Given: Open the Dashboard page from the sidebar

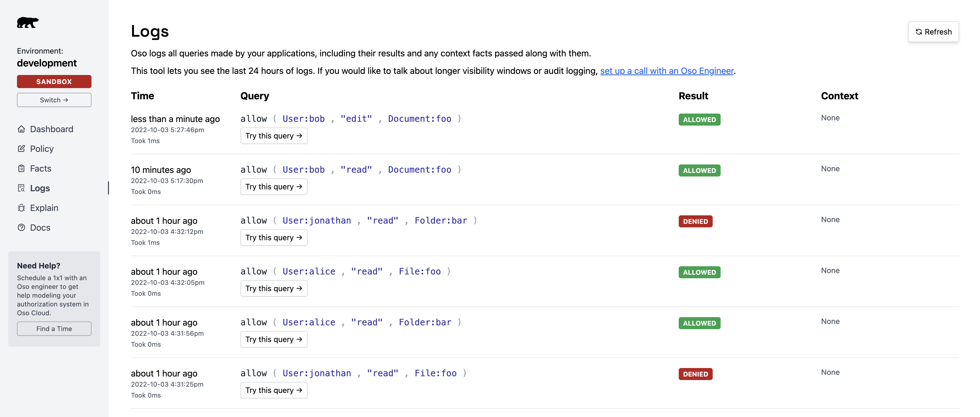Looking at the screenshot, I should click(x=51, y=129).
